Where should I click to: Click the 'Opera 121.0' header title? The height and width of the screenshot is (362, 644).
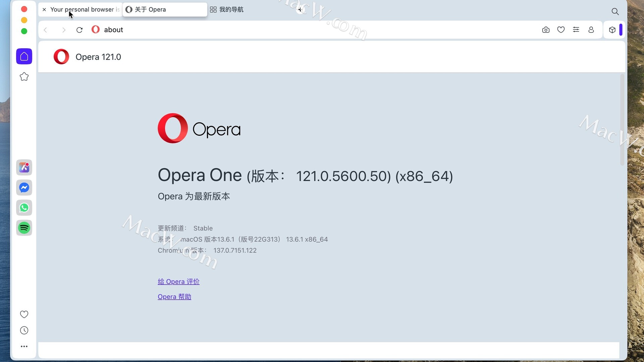98,57
